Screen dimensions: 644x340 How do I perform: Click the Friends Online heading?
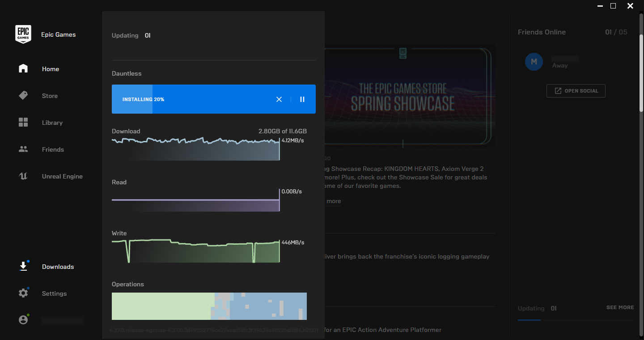542,32
